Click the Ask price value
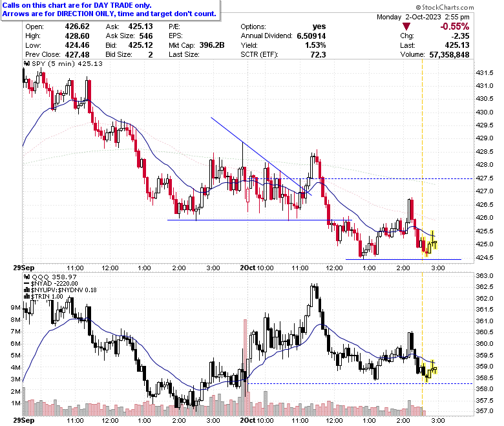The width and height of the screenshot is (504, 426). [x=140, y=27]
